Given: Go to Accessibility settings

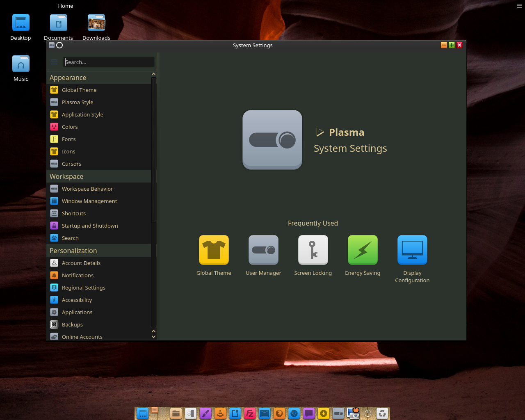Looking at the screenshot, I should coord(99,300).
